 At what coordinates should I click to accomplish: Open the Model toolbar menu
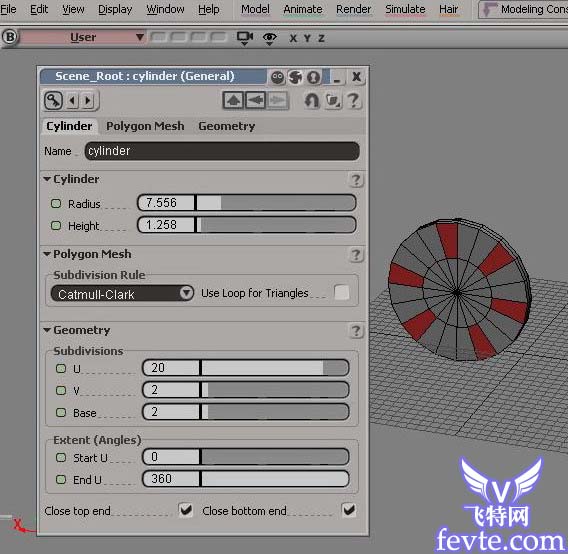click(255, 9)
